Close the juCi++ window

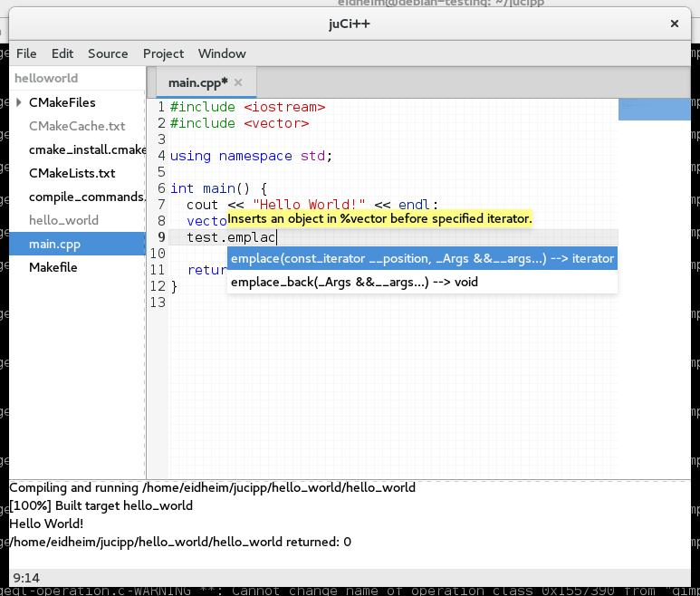click(674, 23)
